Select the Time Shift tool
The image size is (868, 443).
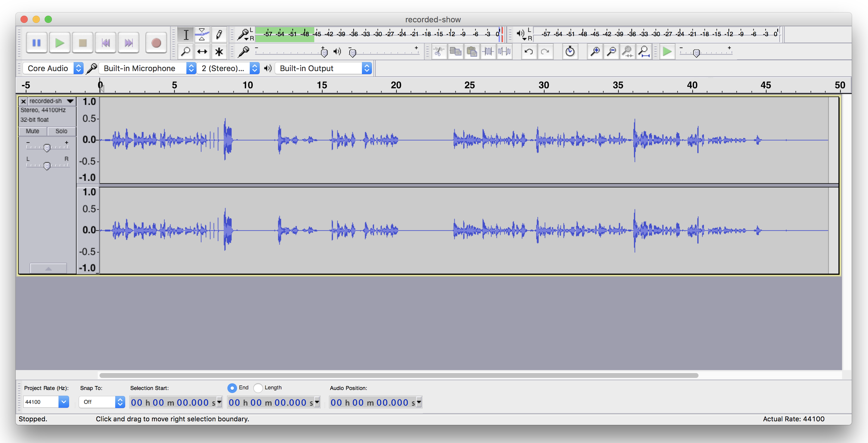[202, 52]
